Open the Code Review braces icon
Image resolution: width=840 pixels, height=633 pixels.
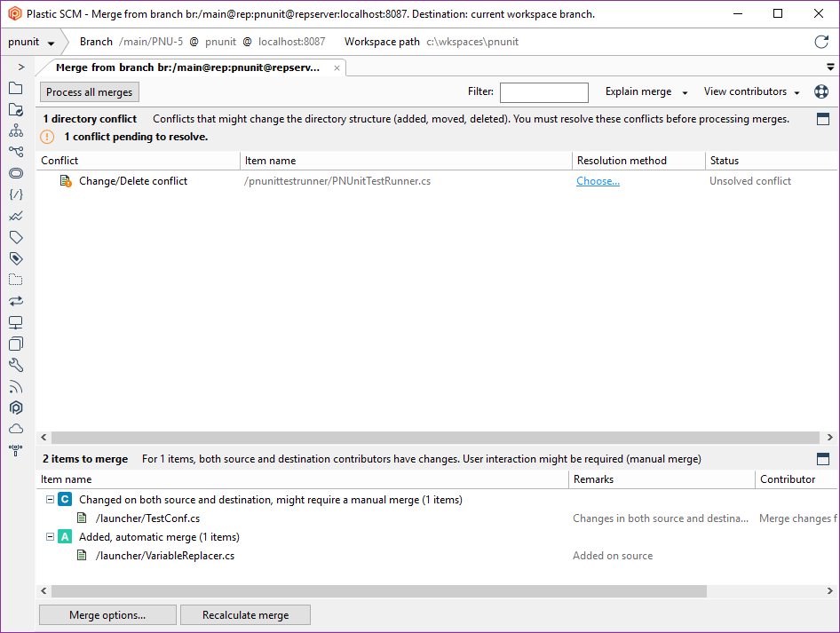pyautogui.click(x=16, y=194)
